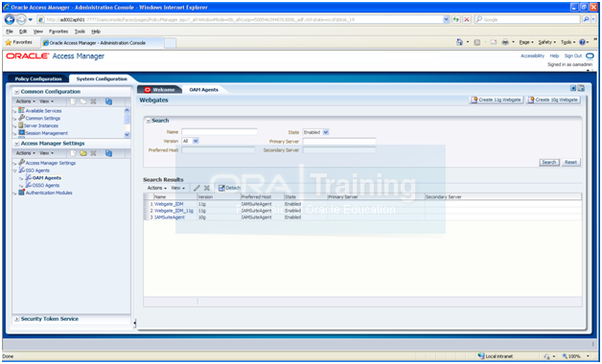
Task: Click the Internet Explorer back arrow
Action: click(x=10, y=19)
